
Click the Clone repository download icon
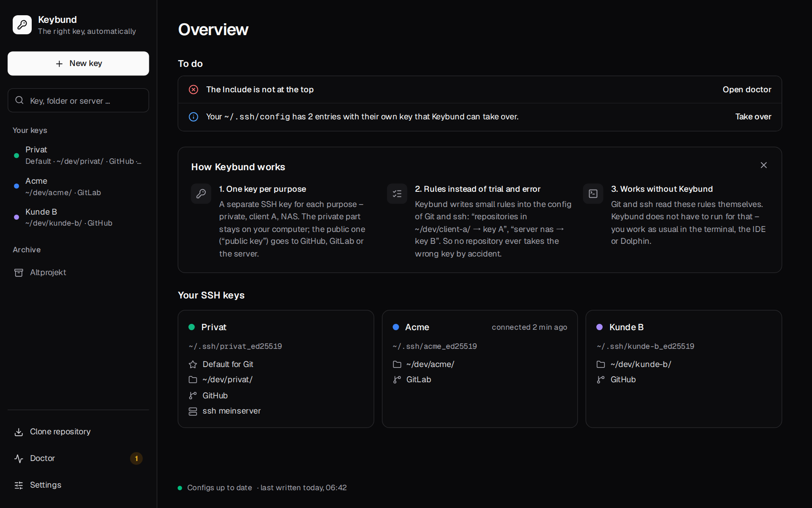tap(19, 432)
